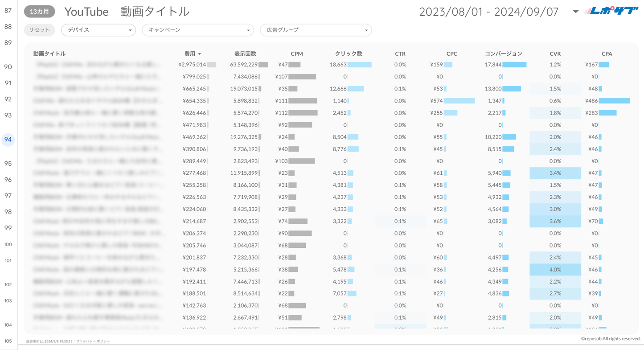This screenshot has height=350, width=644.
Task: Go to page 87 in sidebar
Action: [x=8, y=11]
